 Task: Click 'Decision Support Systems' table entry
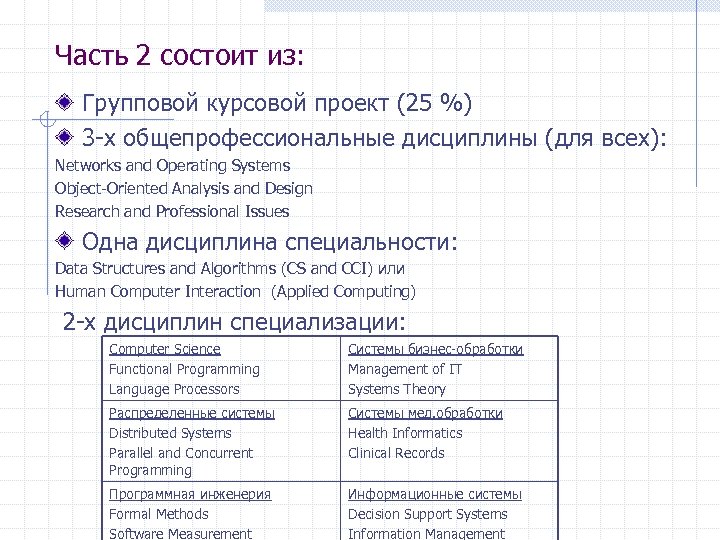point(428,514)
